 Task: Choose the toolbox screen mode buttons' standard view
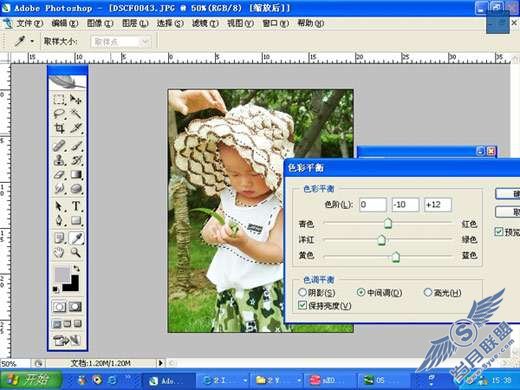[x=57, y=324]
